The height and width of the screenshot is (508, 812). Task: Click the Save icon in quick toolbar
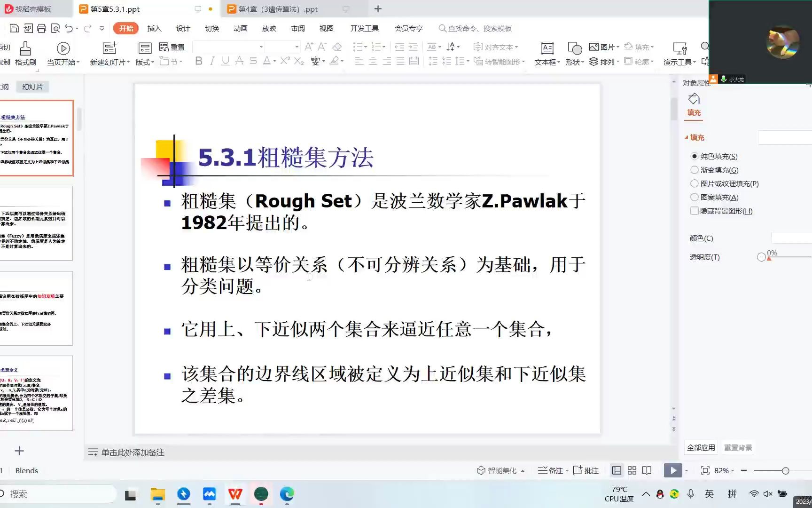[x=14, y=29]
